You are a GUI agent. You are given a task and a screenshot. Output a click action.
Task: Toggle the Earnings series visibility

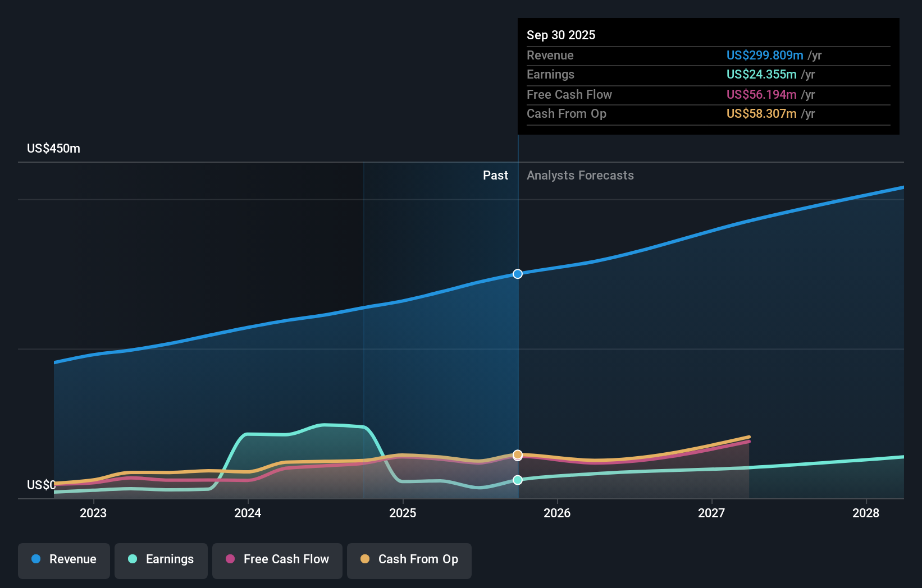tap(161, 559)
